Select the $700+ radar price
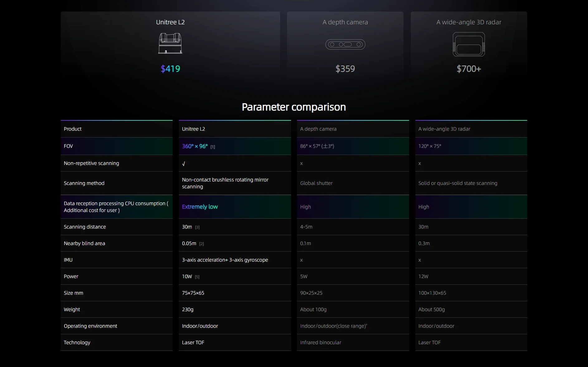This screenshot has height=367, width=588. (469, 69)
